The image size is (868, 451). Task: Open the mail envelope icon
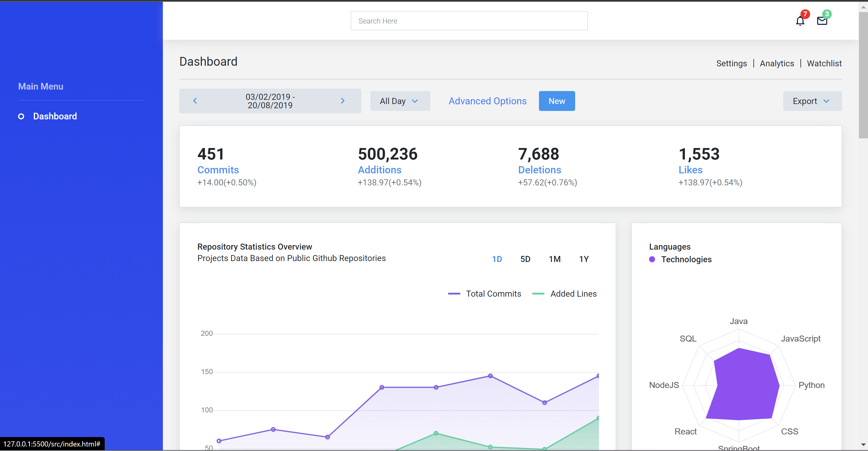[x=822, y=21]
